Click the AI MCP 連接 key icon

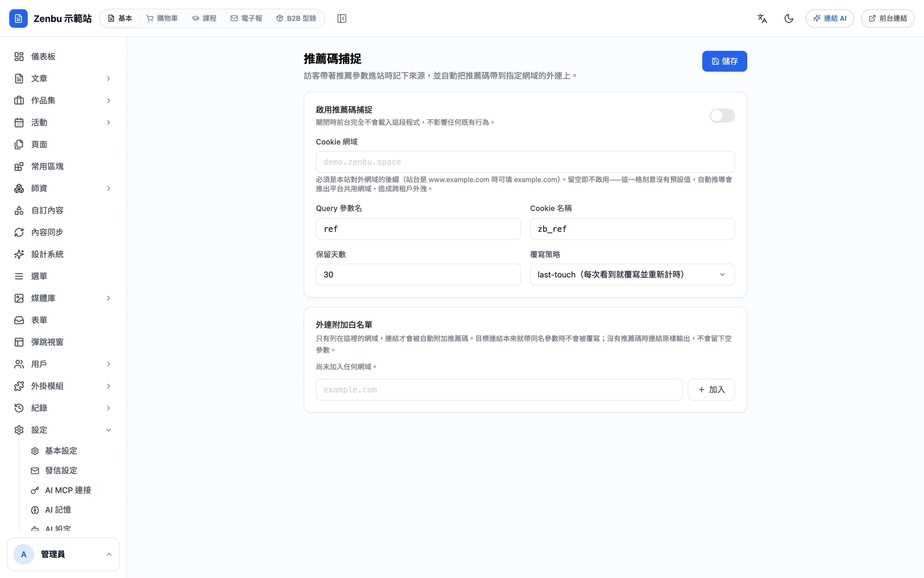[35, 490]
